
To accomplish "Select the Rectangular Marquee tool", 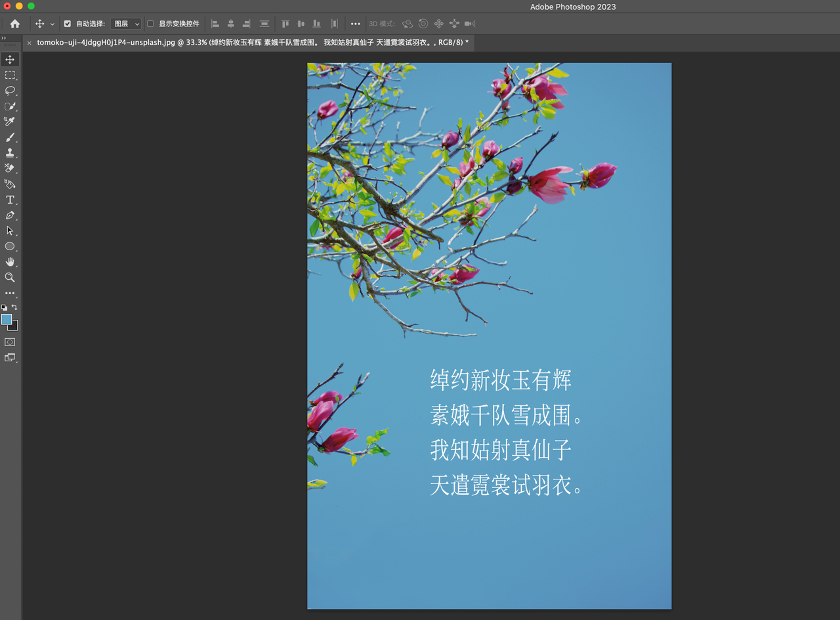I will (x=9, y=75).
